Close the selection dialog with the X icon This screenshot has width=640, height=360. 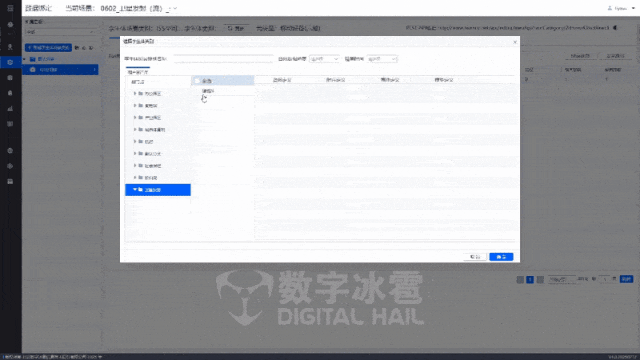tap(515, 42)
